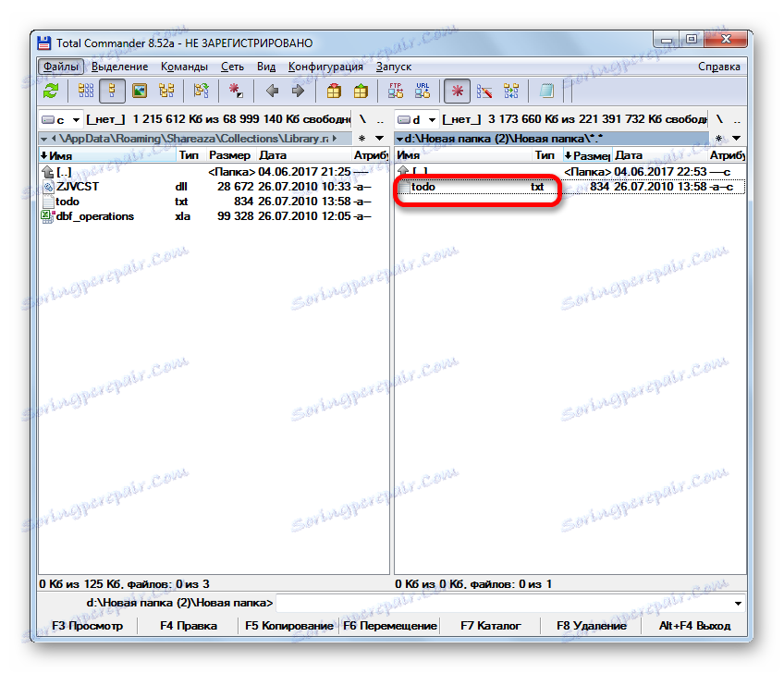Sort left panel by Размер column header

tap(231, 155)
